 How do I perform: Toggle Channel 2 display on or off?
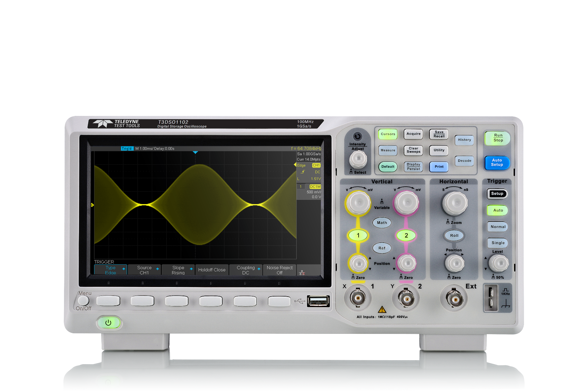coord(406,235)
